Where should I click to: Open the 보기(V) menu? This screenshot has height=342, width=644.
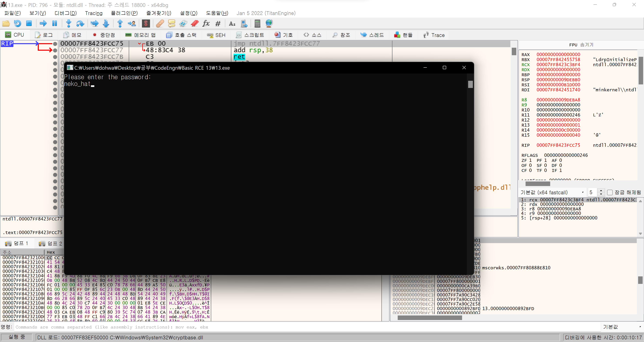click(x=38, y=13)
